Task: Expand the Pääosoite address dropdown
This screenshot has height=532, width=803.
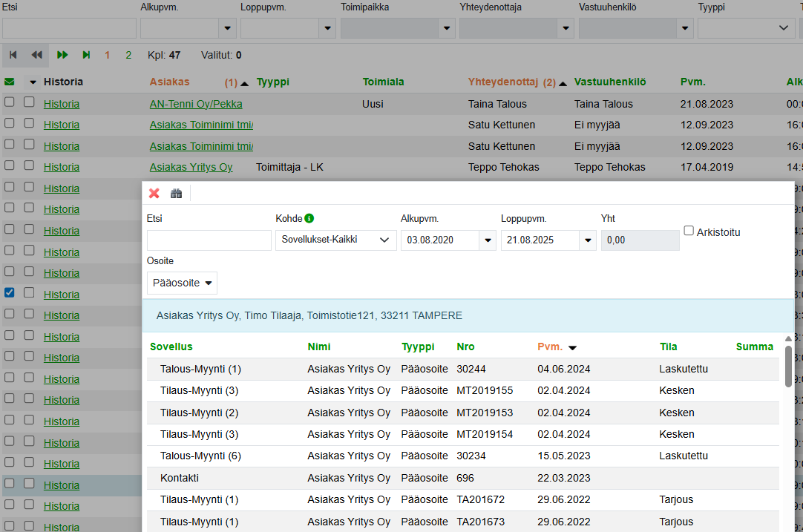Action: pos(182,283)
